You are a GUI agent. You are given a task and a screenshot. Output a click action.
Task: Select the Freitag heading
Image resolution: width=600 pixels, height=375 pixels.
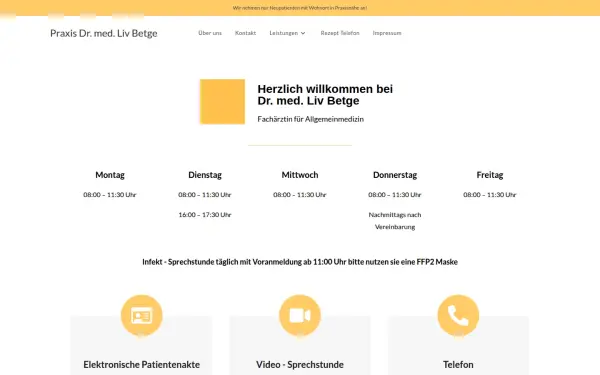click(x=490, y=175)
